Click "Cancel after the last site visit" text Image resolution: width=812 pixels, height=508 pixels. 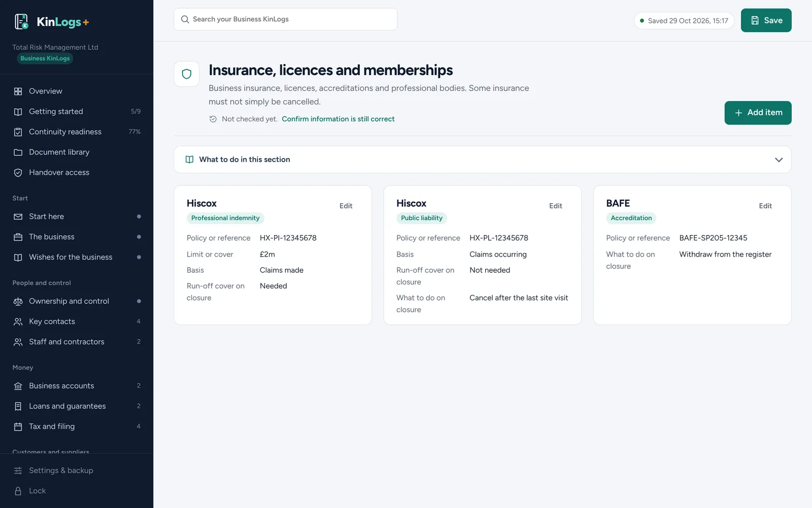[519, 298]
